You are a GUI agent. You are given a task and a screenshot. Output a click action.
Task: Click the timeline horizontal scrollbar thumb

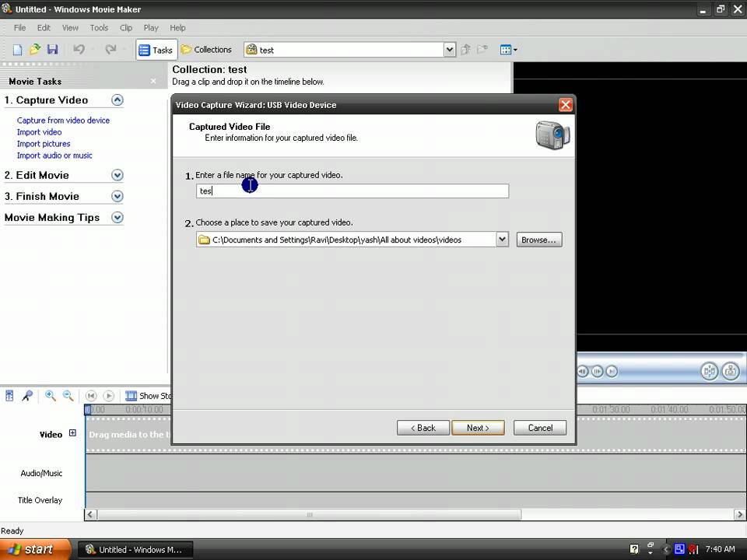(x=309, y=514)
